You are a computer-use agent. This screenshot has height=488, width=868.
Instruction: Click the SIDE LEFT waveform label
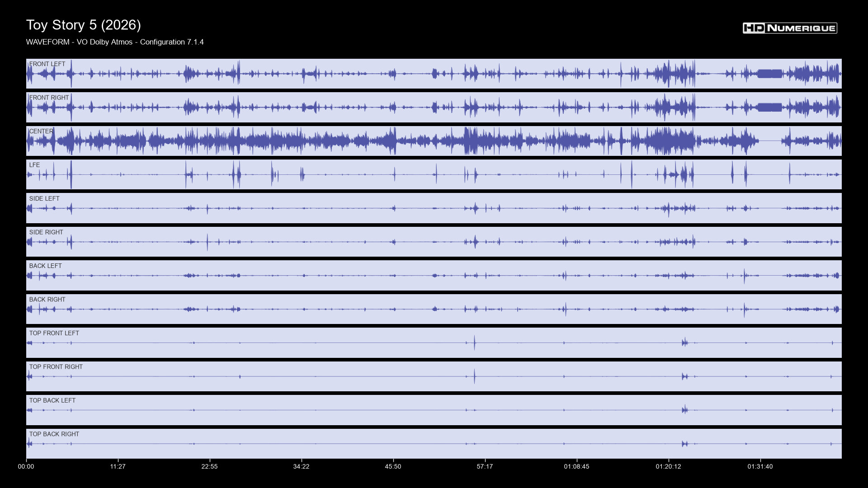pyautogui.click(x=44, y=199)
